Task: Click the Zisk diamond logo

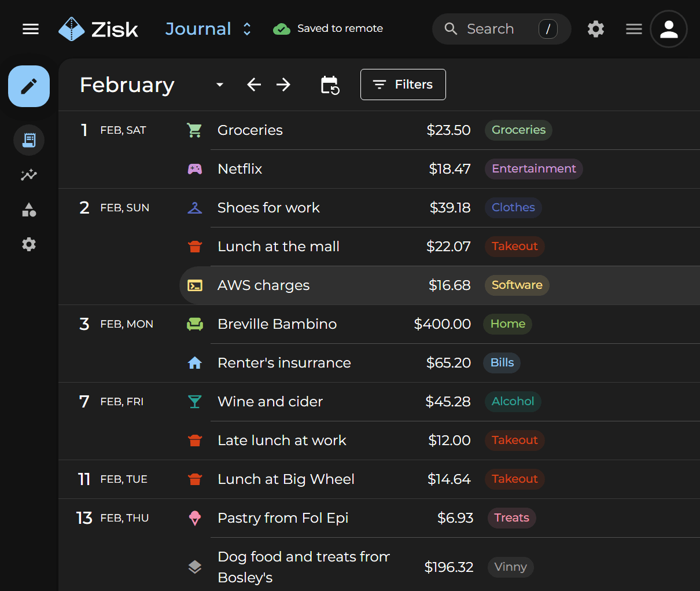Action: [72, 29]
